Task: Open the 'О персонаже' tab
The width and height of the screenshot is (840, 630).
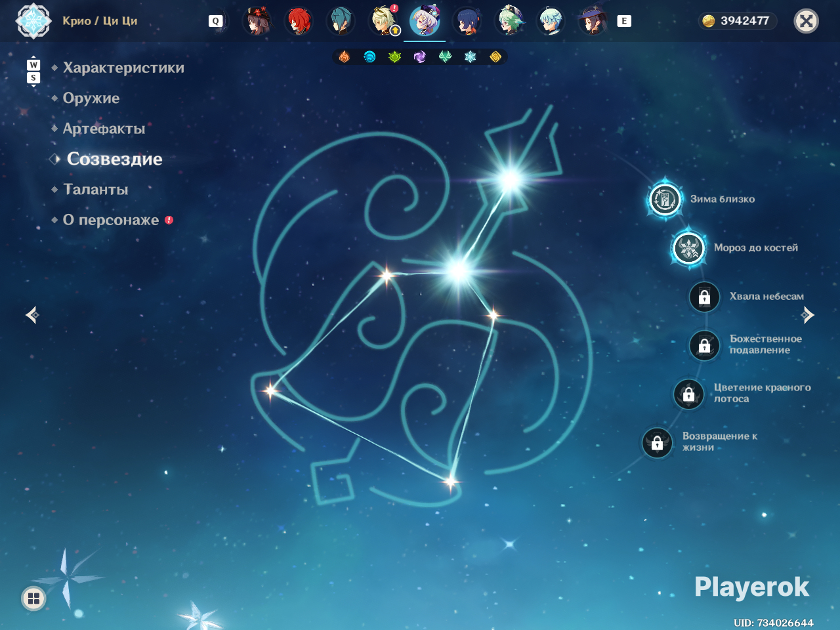Action: [x=111, y=220]
